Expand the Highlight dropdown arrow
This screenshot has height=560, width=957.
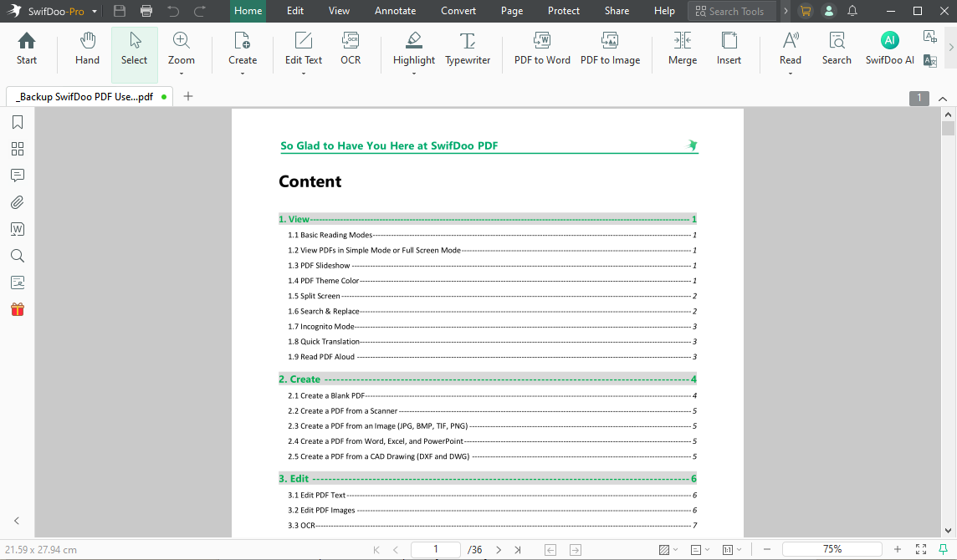(x=414, y=74)
